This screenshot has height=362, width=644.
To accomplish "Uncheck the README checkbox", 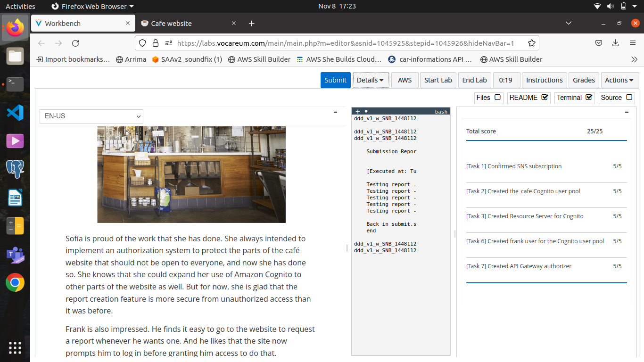I will pyautogui.click(x=545, y=98).
